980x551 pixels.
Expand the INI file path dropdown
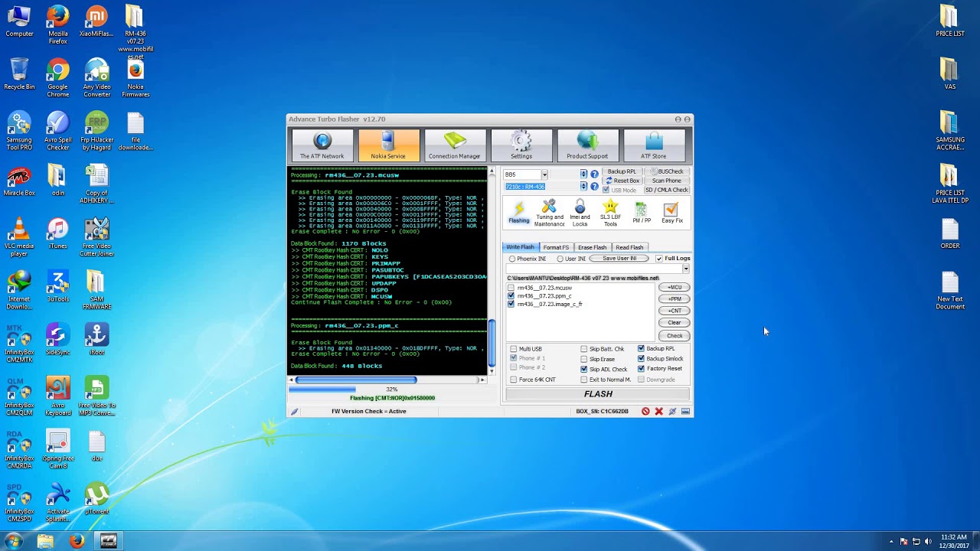pyautogui.click(x=685, y=269)
